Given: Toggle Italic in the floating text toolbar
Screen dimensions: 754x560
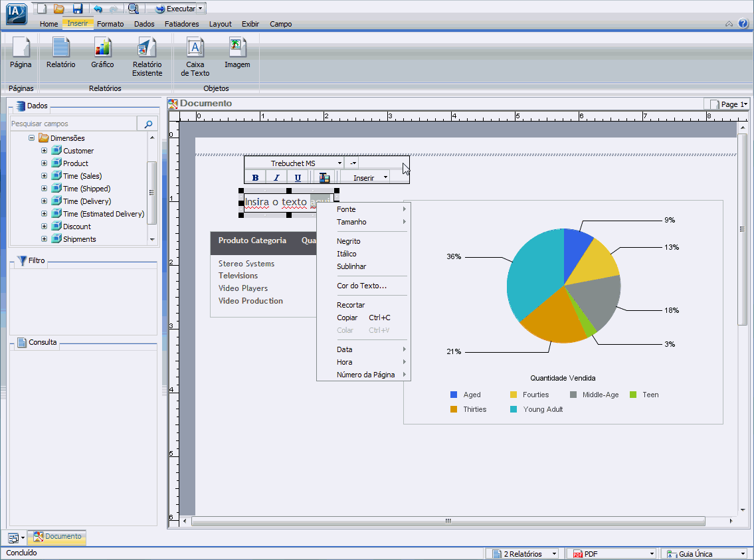Looking at the screenshot, I should [276, 178].
